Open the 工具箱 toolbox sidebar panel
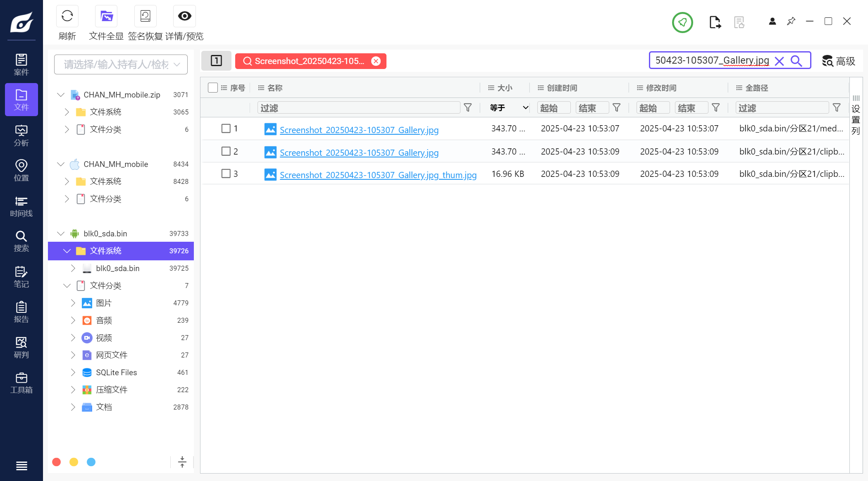Image resolution: width=868 pixels, height=481 pixels. coord(21,383)
